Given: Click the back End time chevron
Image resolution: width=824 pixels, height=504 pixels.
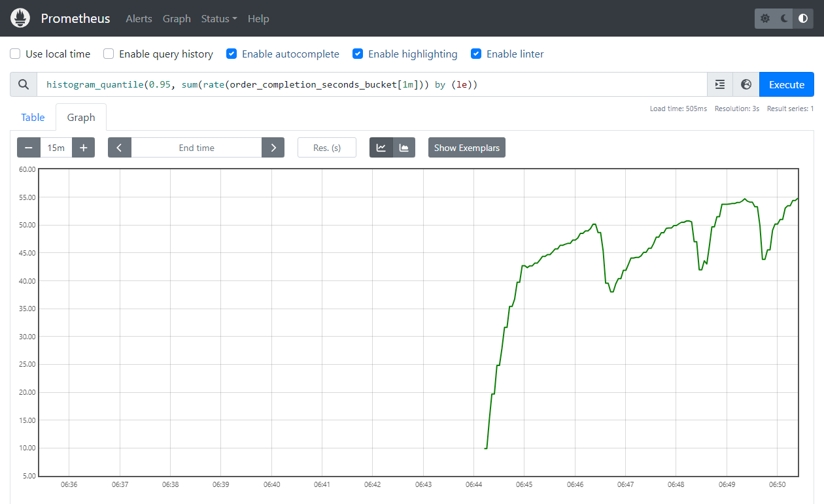Looking at the screenshot, I should (119, 147).
